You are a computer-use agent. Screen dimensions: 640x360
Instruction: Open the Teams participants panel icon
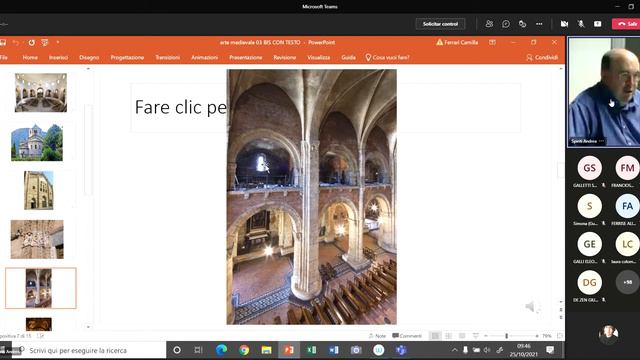pos(489,24)
